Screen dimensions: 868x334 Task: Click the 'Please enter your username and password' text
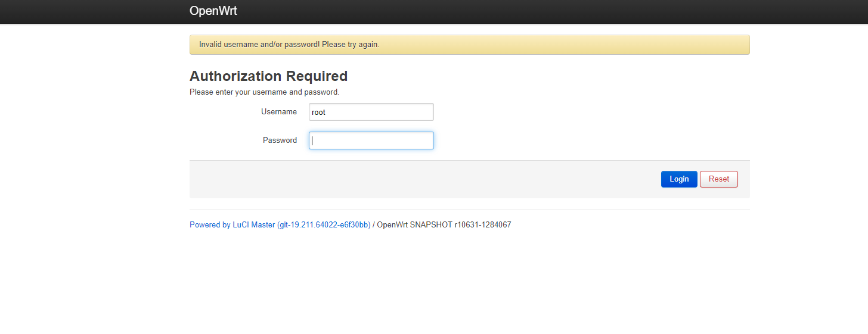[264, 92]
